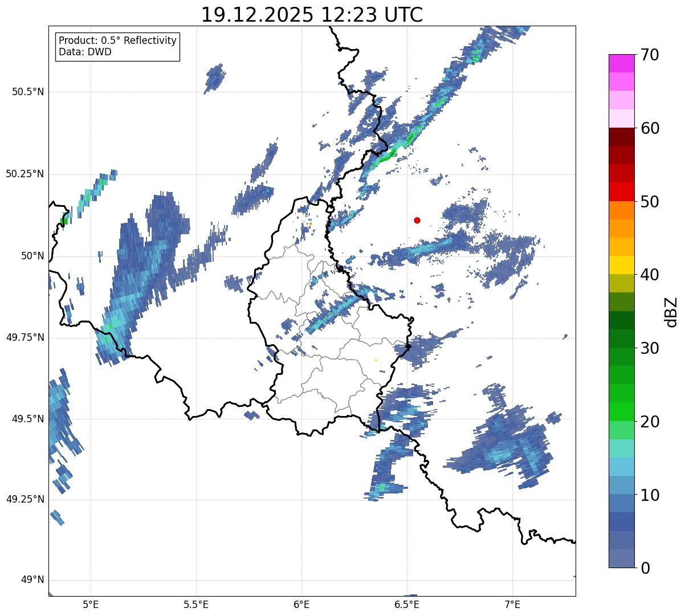685x616 pixels.
Task: Click the 7°E longitude label
Action: tap(513, 604)
